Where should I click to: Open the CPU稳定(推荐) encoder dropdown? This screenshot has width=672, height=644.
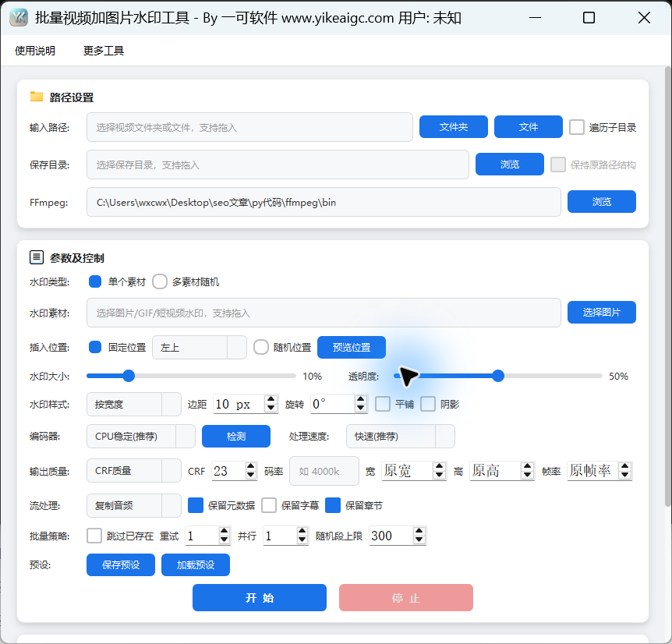(141, 436)
